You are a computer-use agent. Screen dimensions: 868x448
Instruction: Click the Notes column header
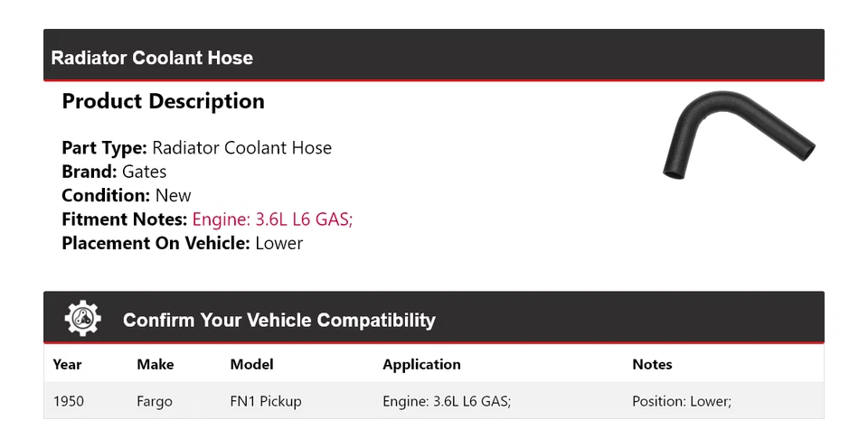[x=652, y=364]
